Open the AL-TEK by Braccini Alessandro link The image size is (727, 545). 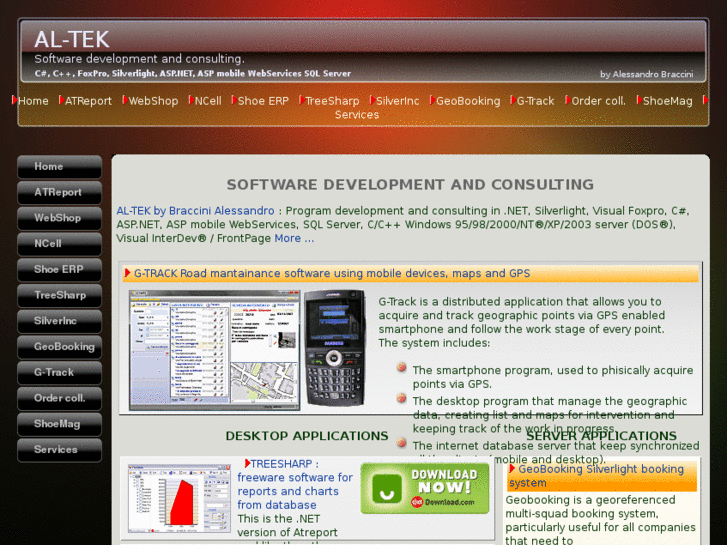[x=195, y=211]
